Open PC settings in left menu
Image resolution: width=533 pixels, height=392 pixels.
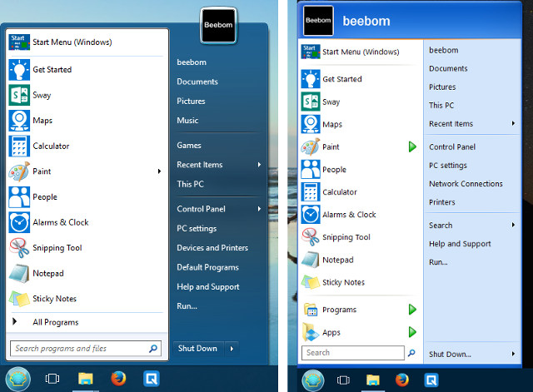(197, 229)
